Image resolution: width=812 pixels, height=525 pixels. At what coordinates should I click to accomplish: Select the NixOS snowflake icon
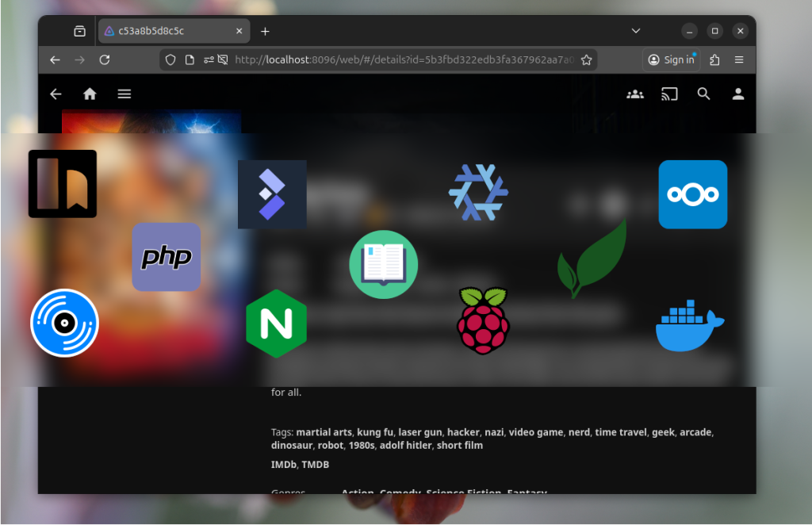pyautogui.click(x=478, y=193)
